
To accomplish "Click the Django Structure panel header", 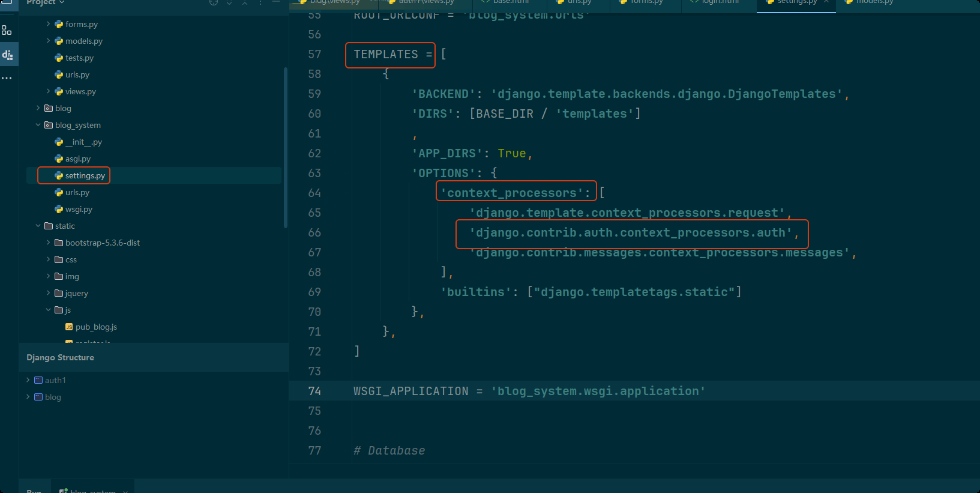I will click(x=154, y=357).
